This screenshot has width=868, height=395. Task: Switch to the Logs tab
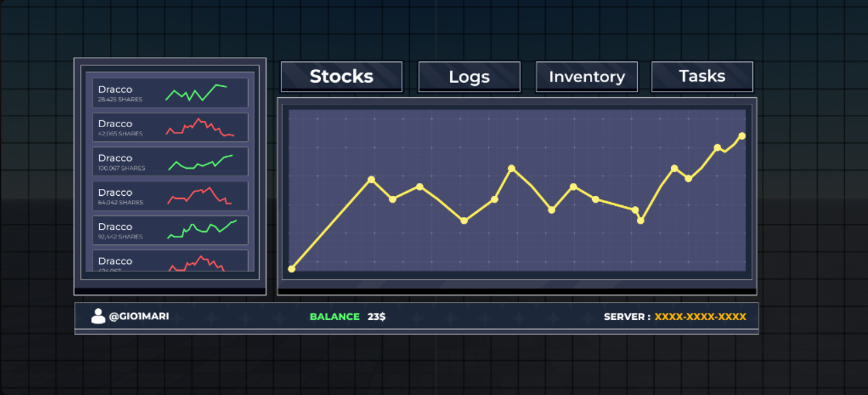pyautogui.click(x=469, y=77)
